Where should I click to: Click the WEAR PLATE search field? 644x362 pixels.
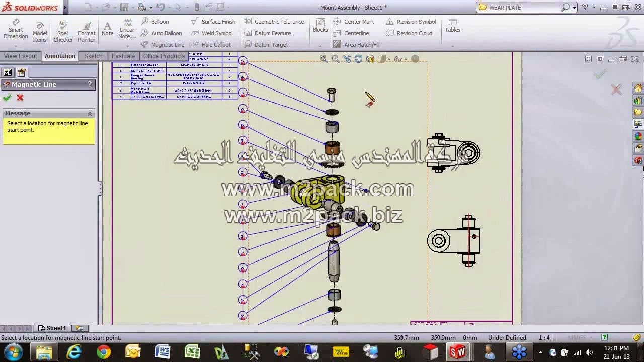pyautogui.click(x=523, y=8)
